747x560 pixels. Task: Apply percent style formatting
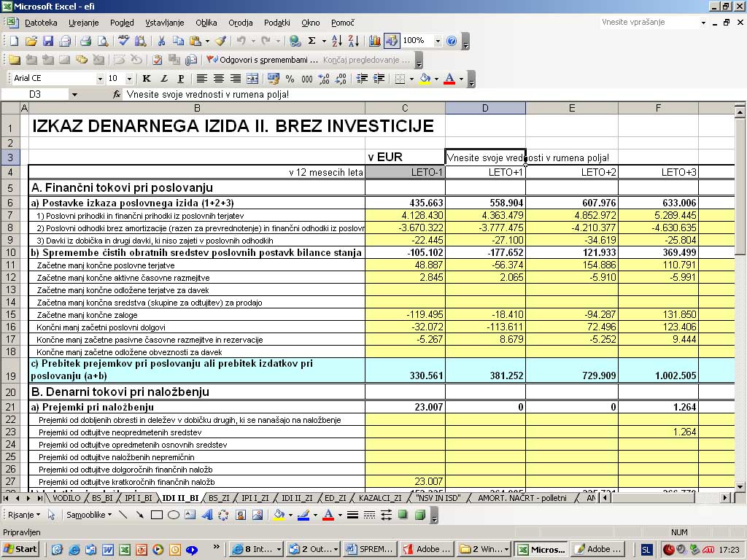290,79
